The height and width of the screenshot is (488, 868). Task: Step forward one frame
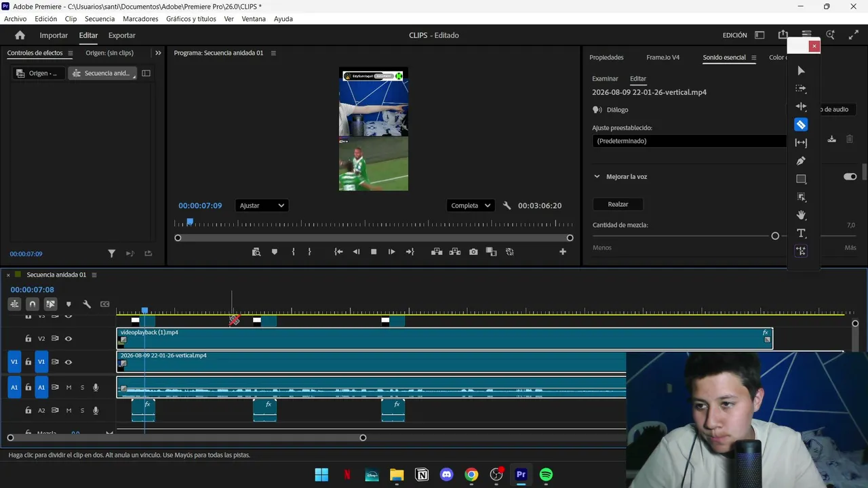pos(391,251)
